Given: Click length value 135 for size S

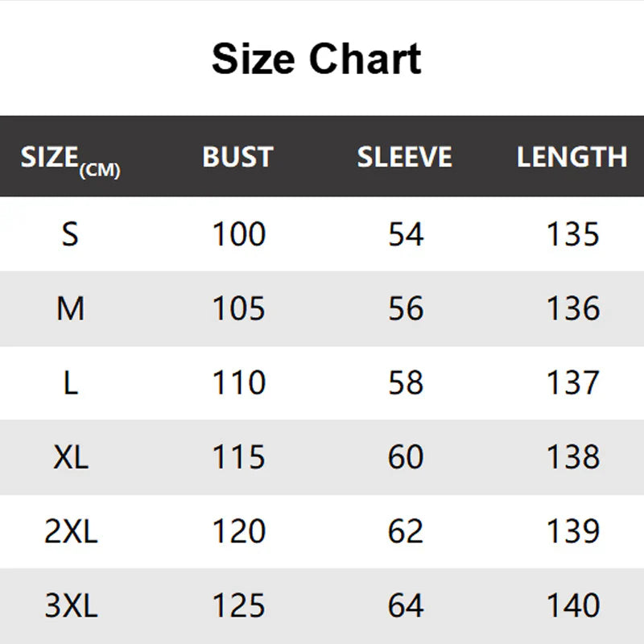Looking at the screenshot, I should point(573,234).
